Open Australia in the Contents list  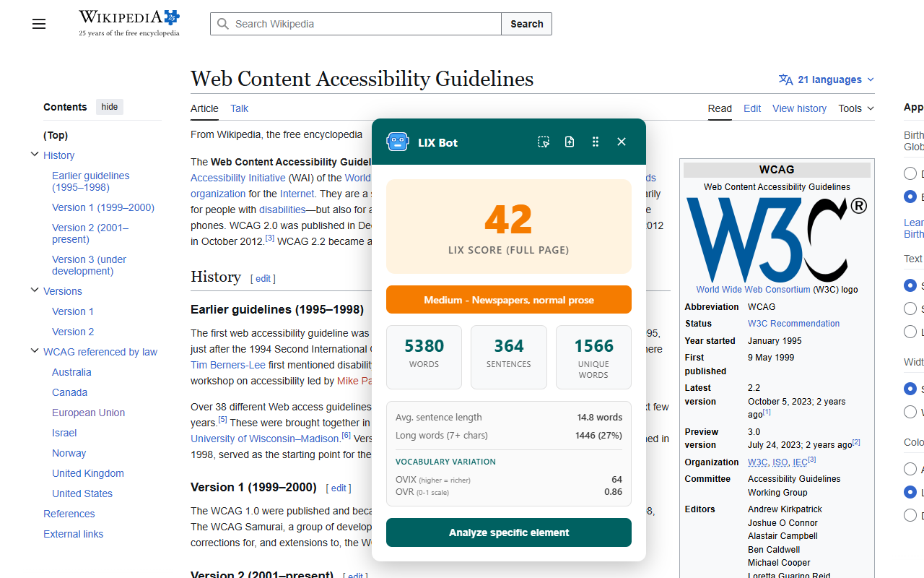[x=71, y=372]
